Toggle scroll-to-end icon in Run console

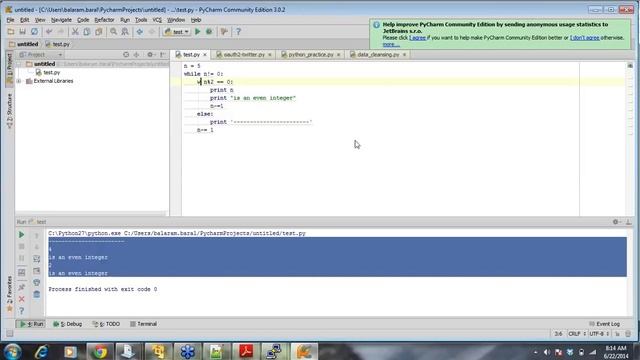36,271
